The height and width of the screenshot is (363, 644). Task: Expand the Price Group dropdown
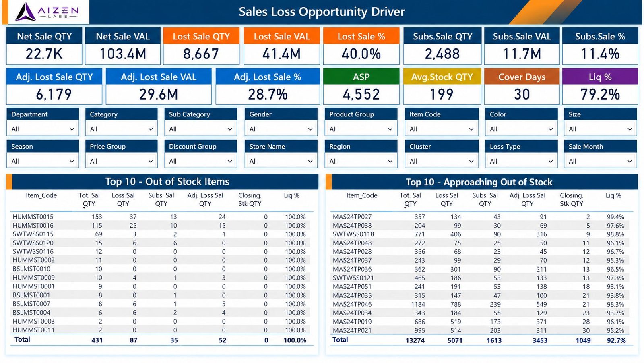(121, 161)
